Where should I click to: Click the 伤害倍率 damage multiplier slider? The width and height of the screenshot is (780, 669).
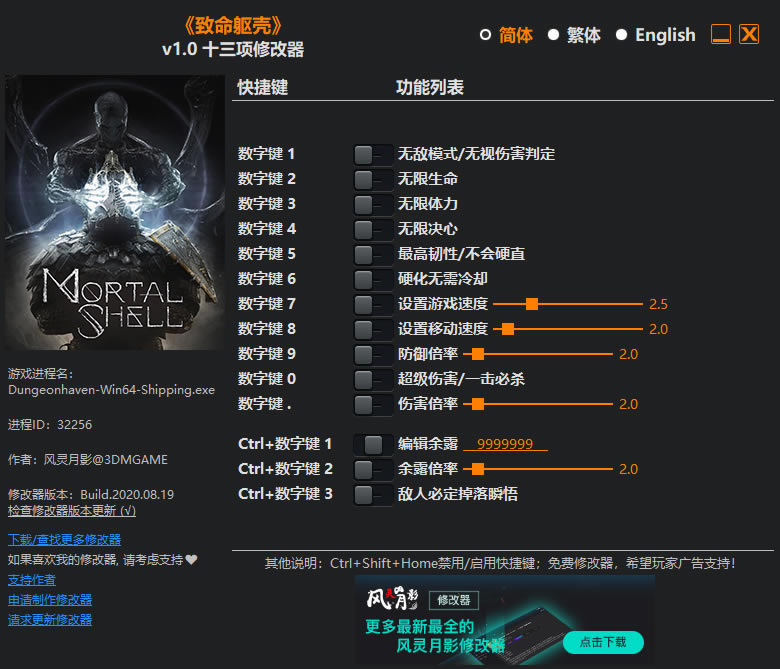pos(477,404)
